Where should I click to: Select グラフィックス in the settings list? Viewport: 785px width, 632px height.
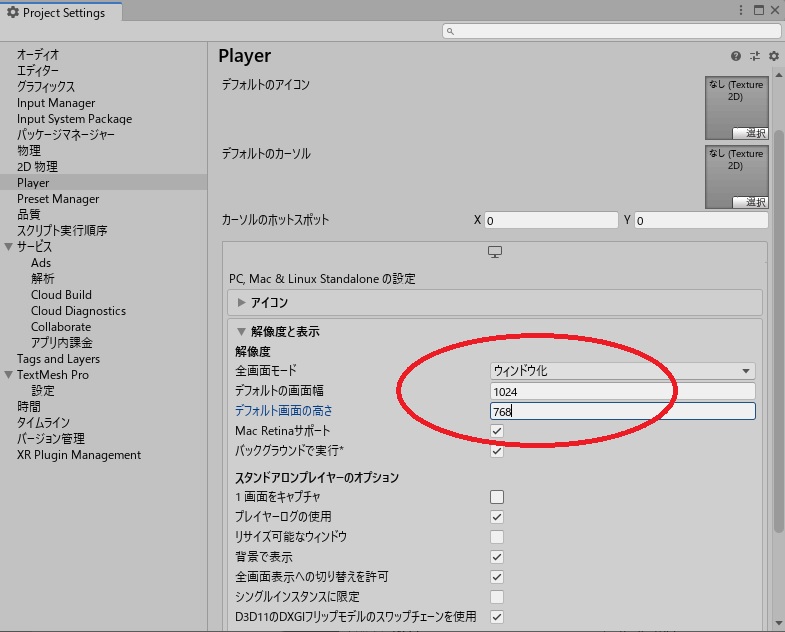[x=46, y=87]
